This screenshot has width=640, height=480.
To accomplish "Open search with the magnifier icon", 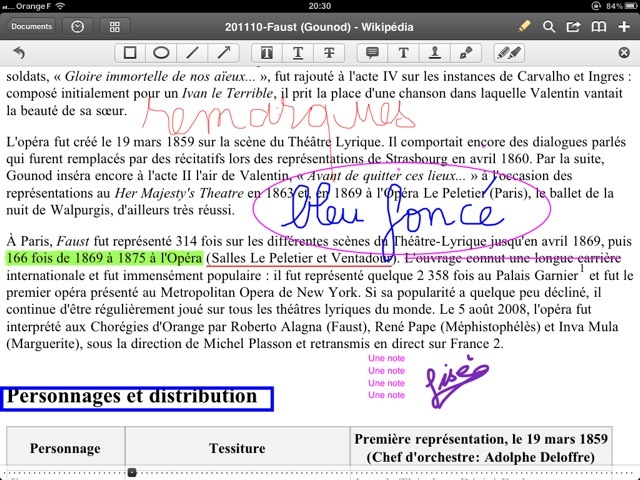I will point(550,26).
